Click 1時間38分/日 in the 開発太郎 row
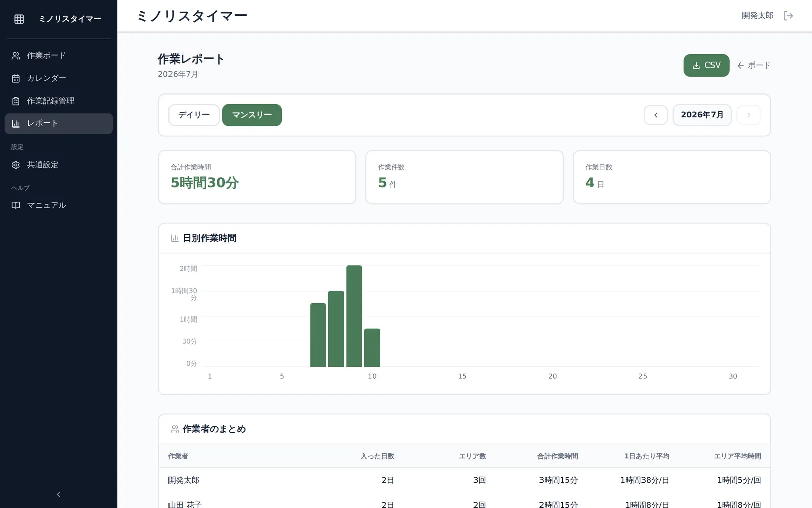The height and width of the screenshot is (508, 812). pos(645,480)
